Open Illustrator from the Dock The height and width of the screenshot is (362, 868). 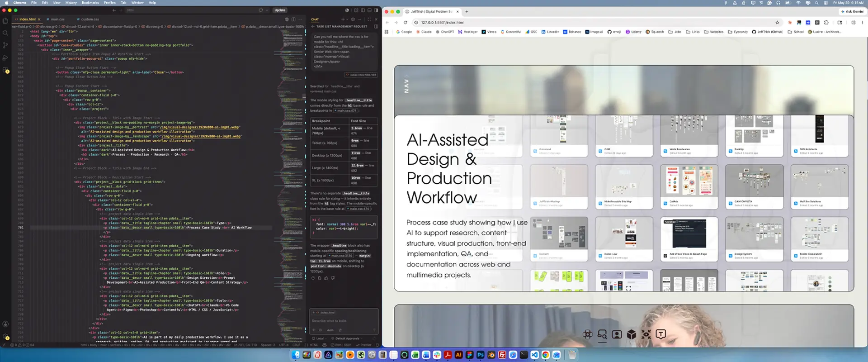459,355
